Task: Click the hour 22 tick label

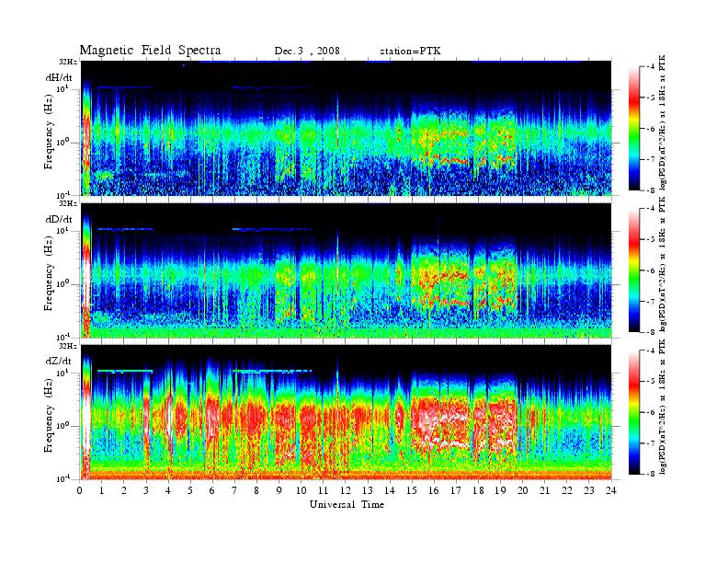Action: [567, 490]
